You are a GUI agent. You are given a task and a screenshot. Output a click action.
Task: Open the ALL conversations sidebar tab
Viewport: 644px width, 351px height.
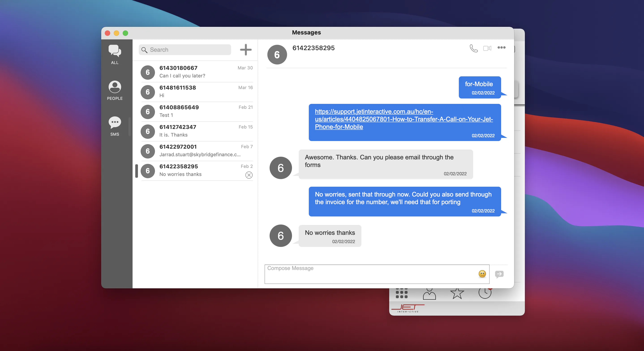tap(115, 54)
